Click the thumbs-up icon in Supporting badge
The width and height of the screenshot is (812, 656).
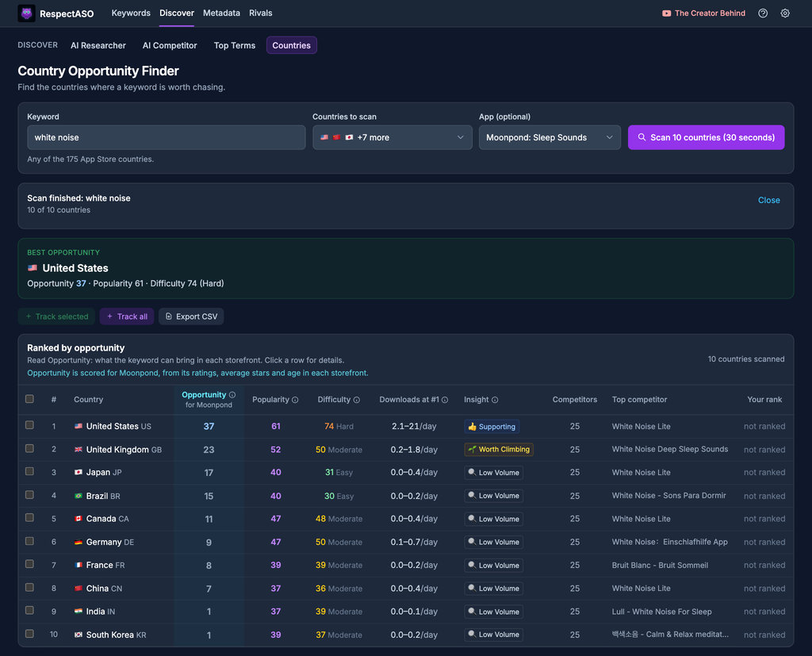[x=473, y=427]
